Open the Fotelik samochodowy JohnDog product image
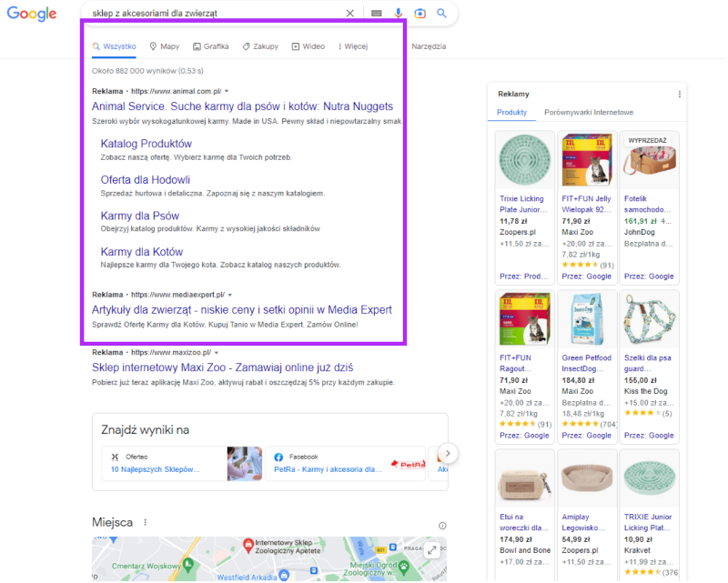 point(649,160)
